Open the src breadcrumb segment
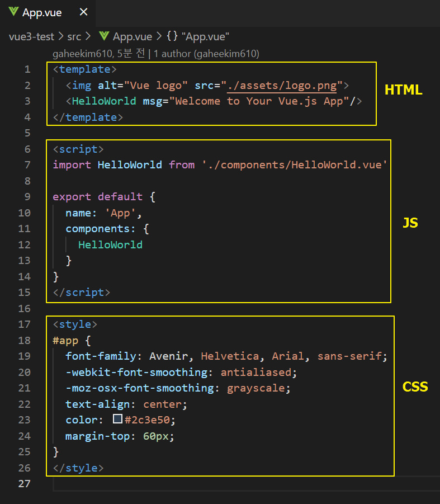 [74, 37]
